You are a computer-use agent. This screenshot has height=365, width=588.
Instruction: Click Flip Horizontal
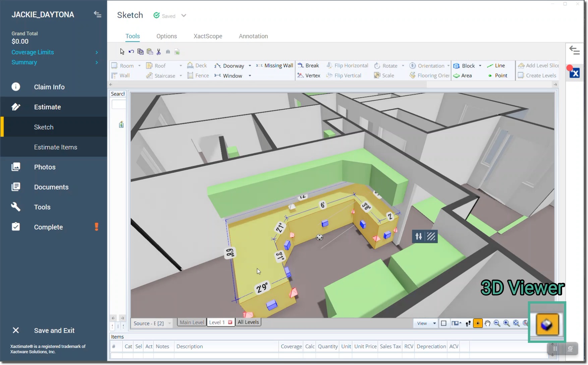[x=347, y=65]
